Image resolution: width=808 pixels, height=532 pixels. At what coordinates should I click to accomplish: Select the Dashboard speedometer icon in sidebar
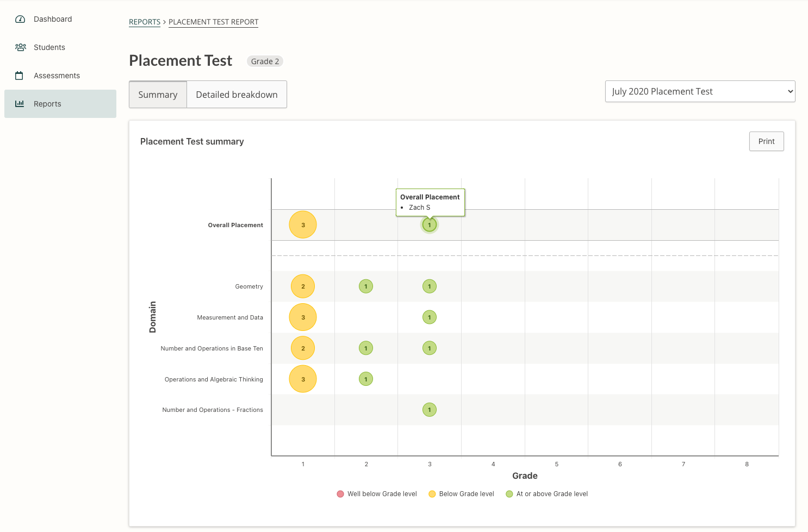pyautogui.click(x=20, y=18)
